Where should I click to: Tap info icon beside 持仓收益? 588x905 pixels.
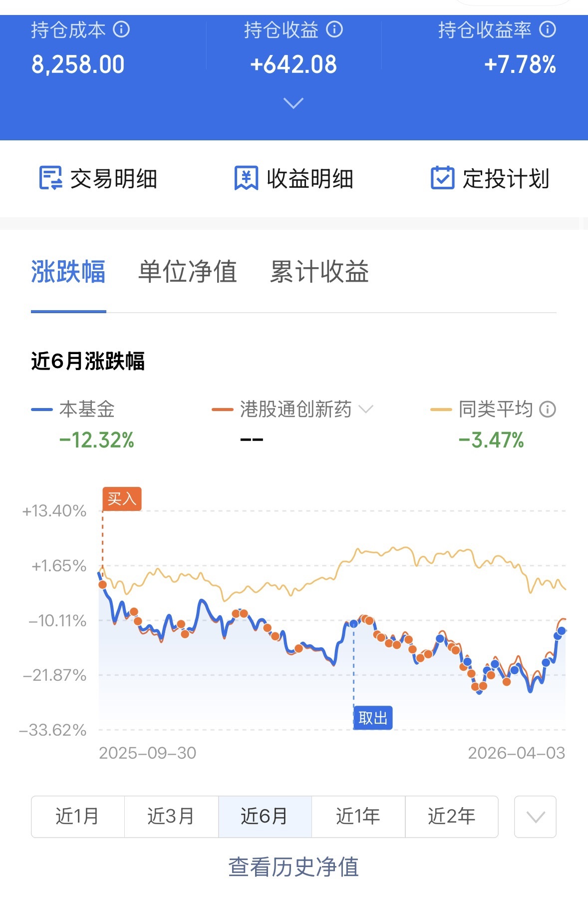click(334, 29)
